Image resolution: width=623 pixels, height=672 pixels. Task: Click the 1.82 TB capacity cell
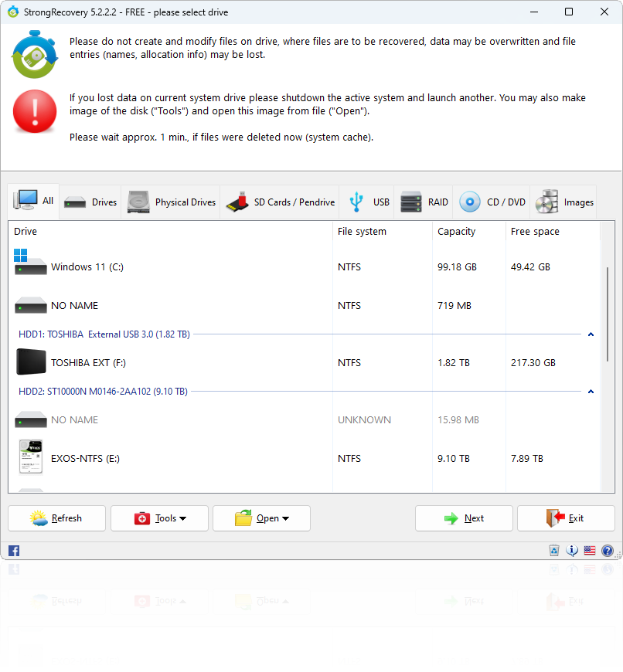tap(454, 363)
